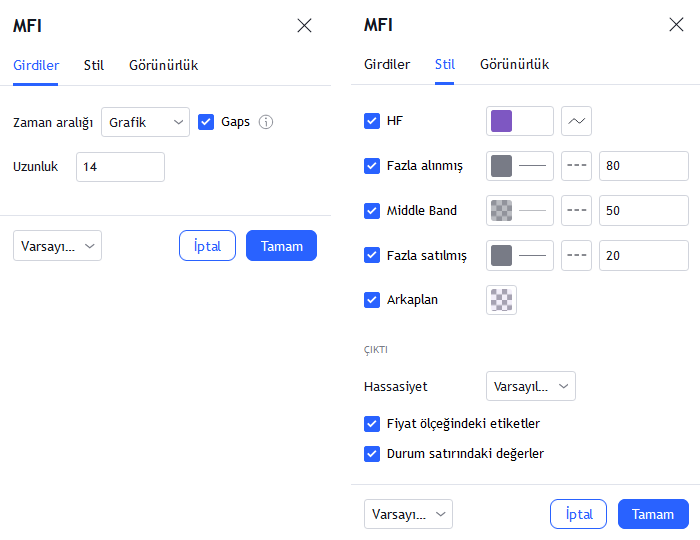Open the Hassasiyet dropdown

[x=530, y=386]
